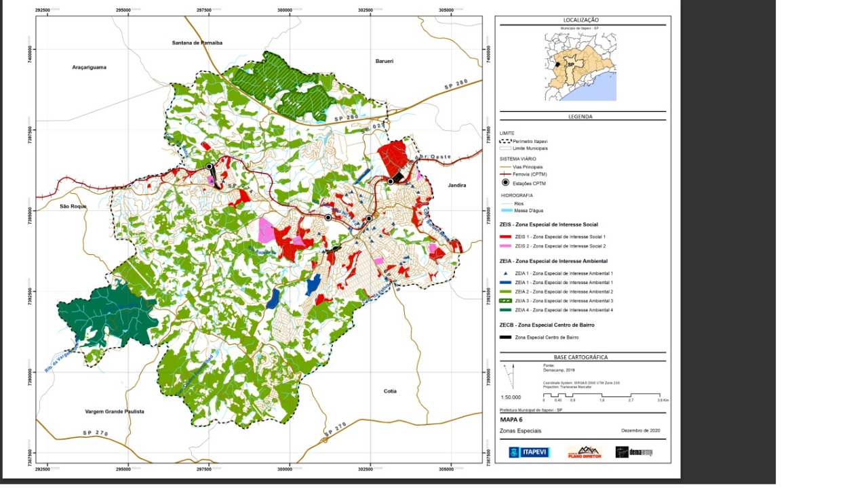868x488 pixels.
Task: Click the ZEIA 1 blue triangle legend symbol
Action: click(505, 273)
